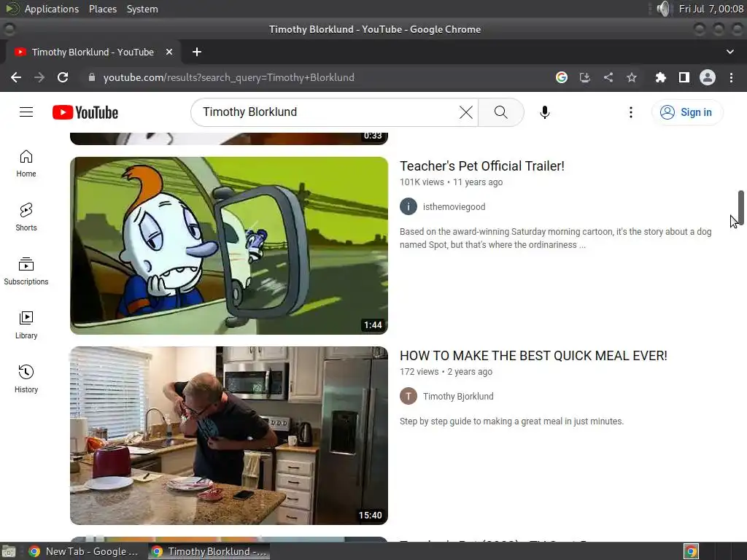Start voice search with the microphone icon

[544, 112]
